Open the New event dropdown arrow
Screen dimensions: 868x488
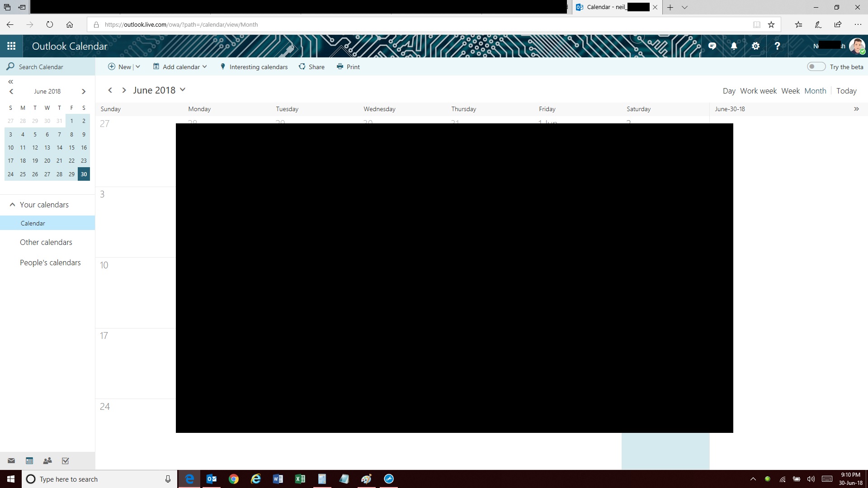[138, 67]
